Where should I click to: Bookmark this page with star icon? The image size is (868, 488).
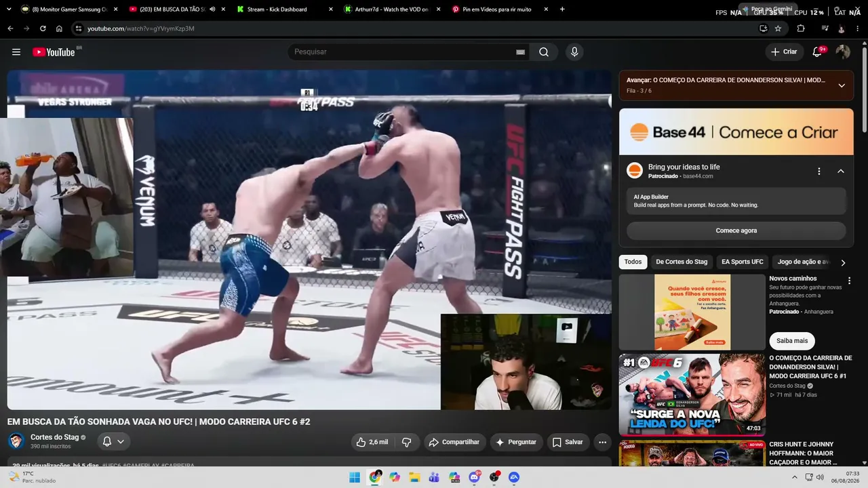(778, 28)
